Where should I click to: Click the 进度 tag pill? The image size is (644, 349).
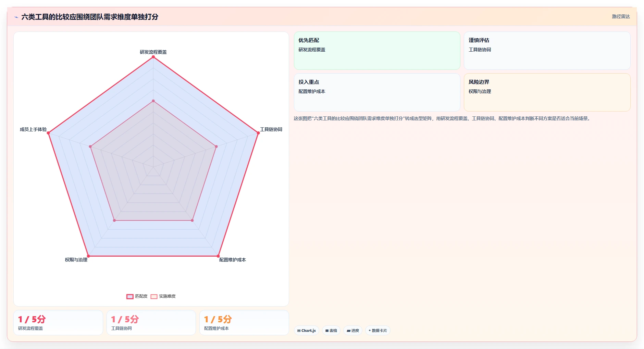pyautogui.click(x=353, y=331)
